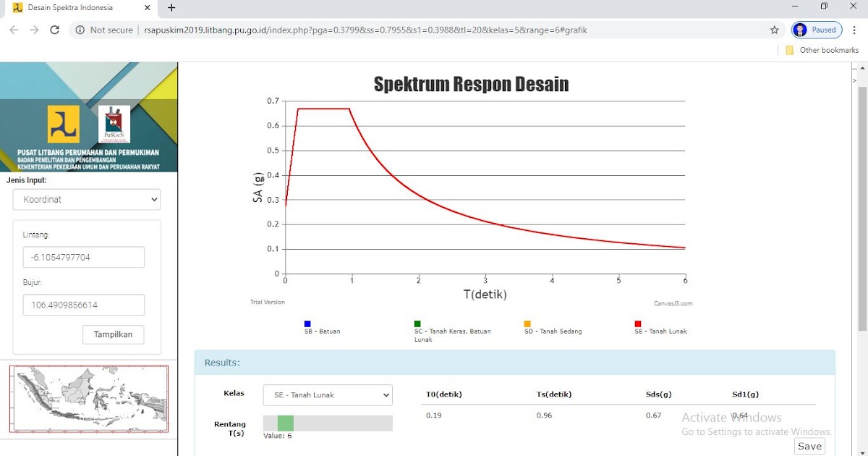Click the Save button
Viewport: 868px width, 456px height.
tap(809, 446)
